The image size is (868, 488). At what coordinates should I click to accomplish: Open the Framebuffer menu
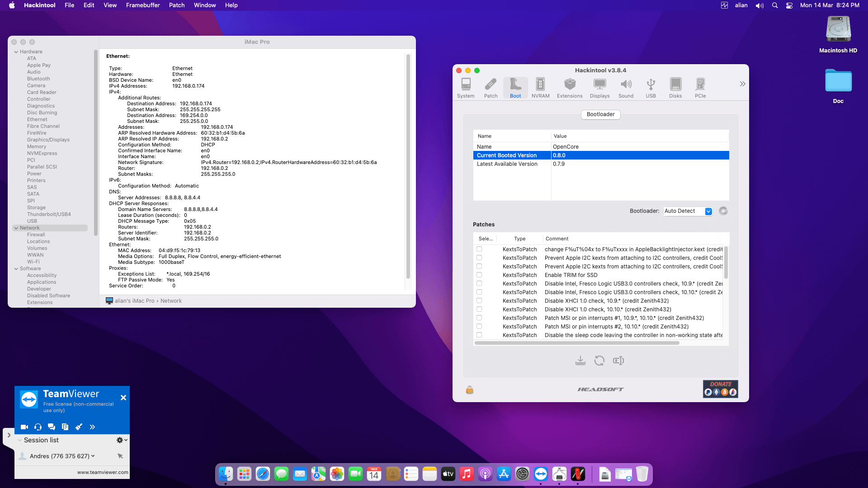point(143,5)
